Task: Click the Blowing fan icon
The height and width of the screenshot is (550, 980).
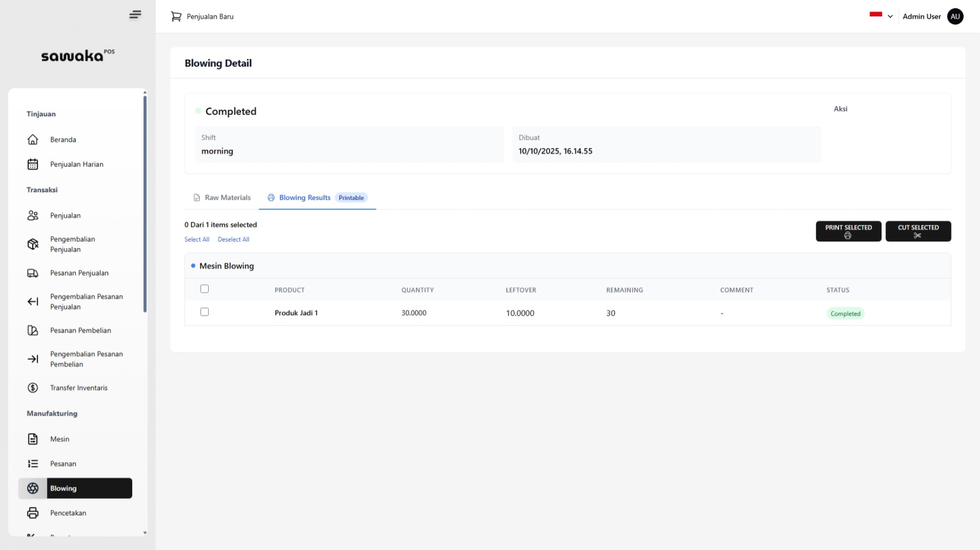Action: tap(33, 488)
